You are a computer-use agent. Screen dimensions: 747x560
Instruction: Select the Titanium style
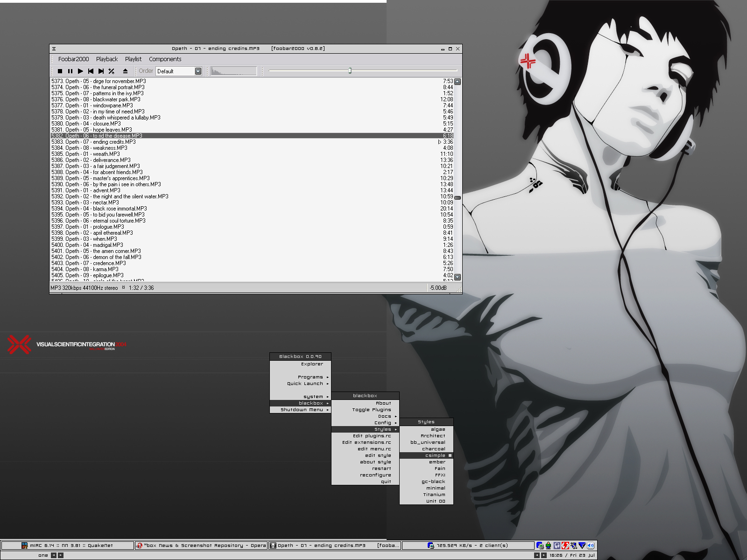pyautogui.click(x=426, y=495)
